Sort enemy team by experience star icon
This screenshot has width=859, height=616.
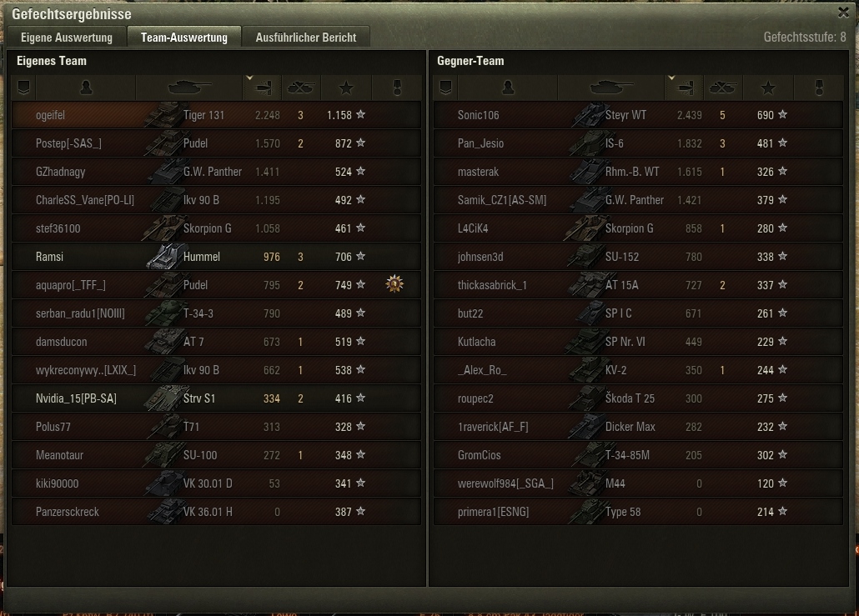coord(768,88)
